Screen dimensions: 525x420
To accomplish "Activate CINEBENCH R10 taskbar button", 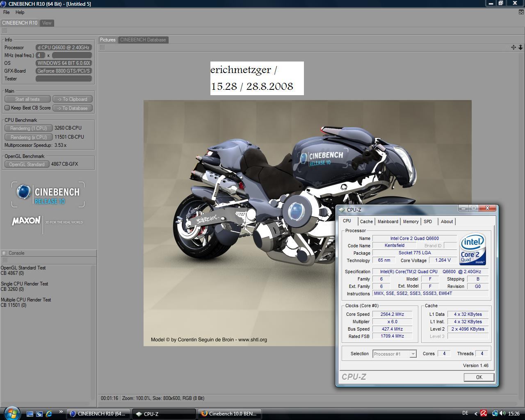I will [98, 414].
